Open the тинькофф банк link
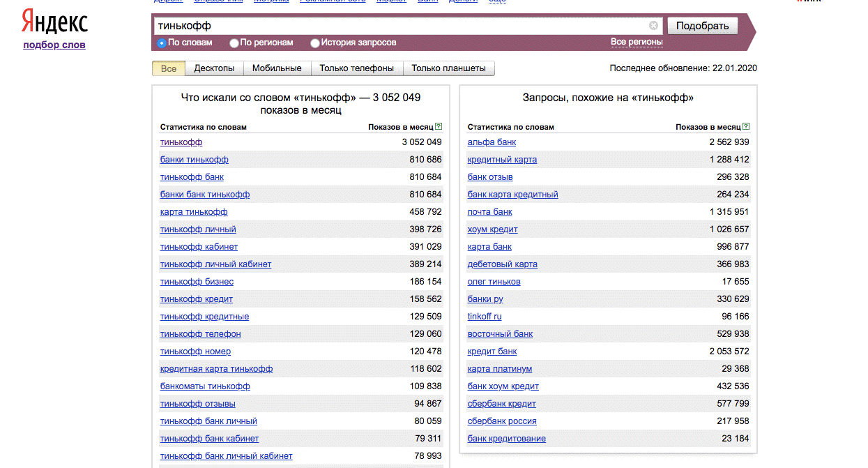868x468 pixels. coord(192,177)
